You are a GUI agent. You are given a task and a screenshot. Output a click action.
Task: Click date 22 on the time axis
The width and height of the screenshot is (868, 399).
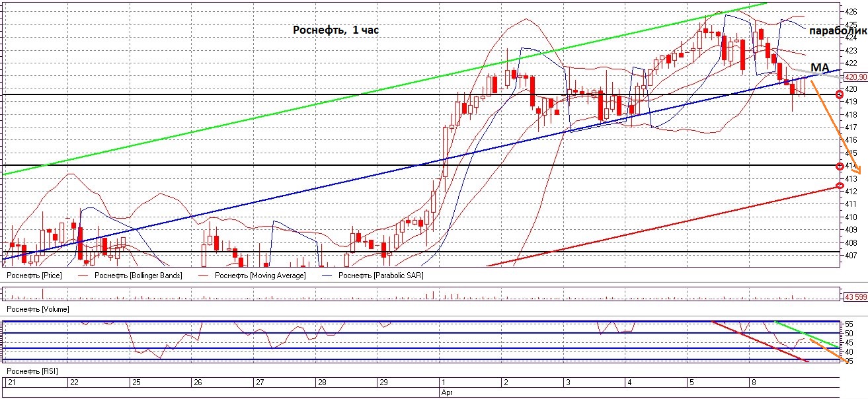[x=74, y=382]
